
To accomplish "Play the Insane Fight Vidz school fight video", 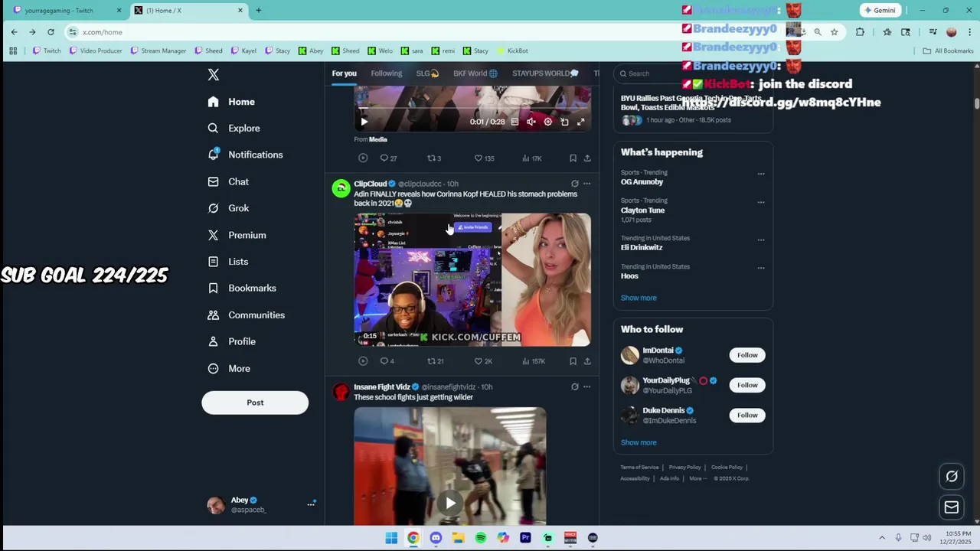I will pos(450,503).
